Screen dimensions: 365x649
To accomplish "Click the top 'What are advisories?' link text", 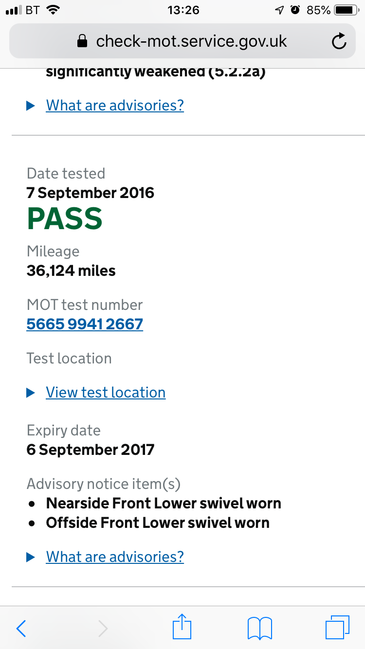I will (x=115, y=106).
